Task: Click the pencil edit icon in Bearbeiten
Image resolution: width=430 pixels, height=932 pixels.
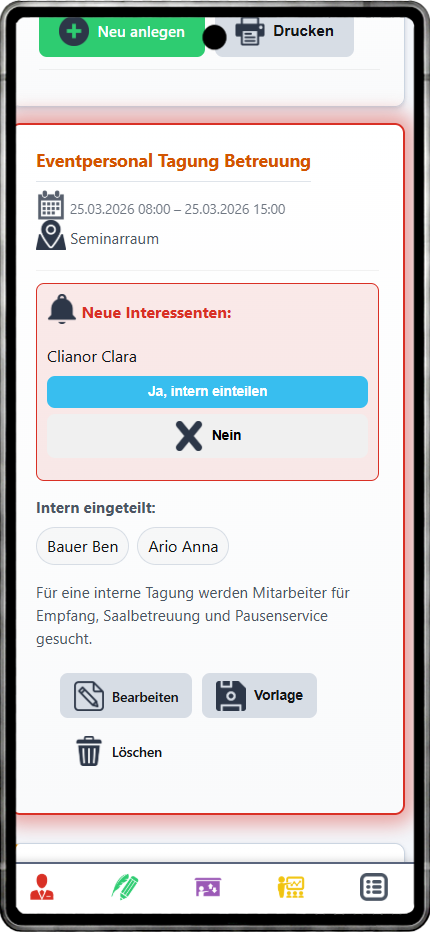Action: point(89,696)
